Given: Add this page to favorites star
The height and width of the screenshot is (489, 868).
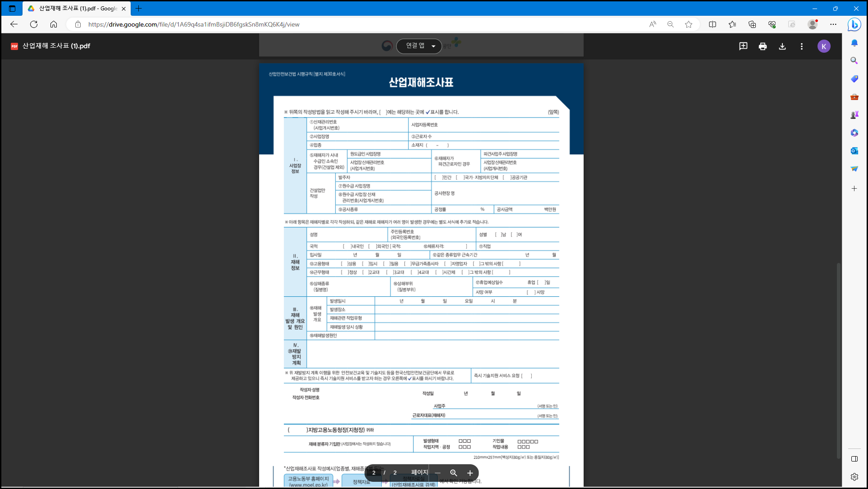Looking at the screenshot, I should coord(689,24).
